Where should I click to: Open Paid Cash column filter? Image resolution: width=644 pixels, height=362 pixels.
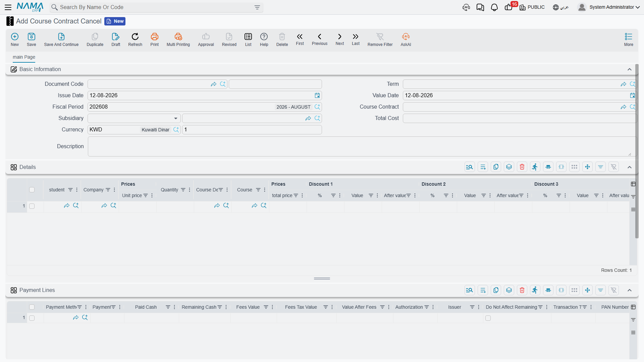tap(168, 307)
